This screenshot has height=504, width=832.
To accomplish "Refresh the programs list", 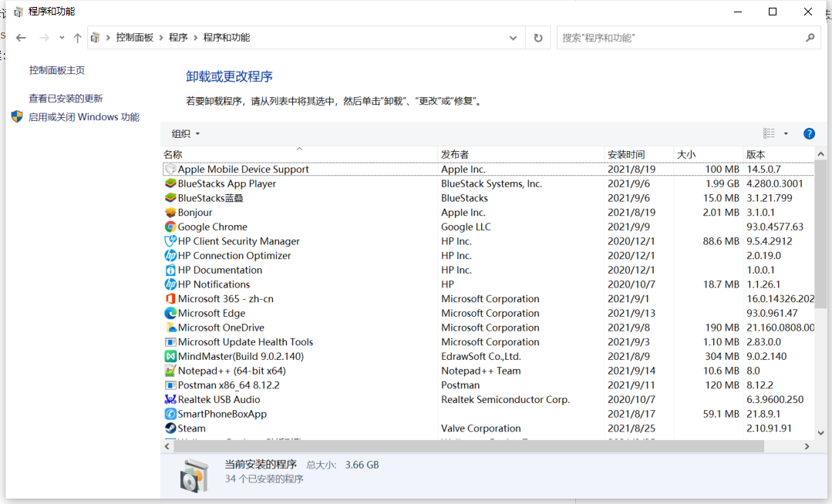I will click(x=538, y=38).
